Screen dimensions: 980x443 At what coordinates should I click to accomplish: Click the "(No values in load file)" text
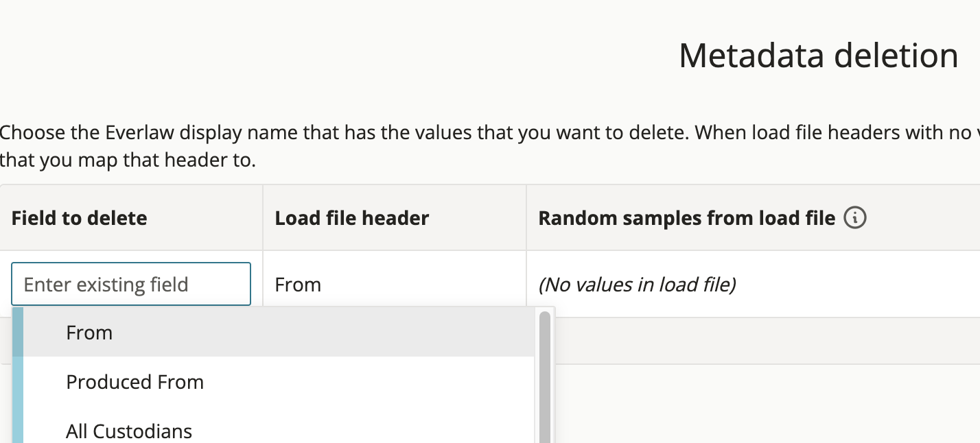(637, 284)
